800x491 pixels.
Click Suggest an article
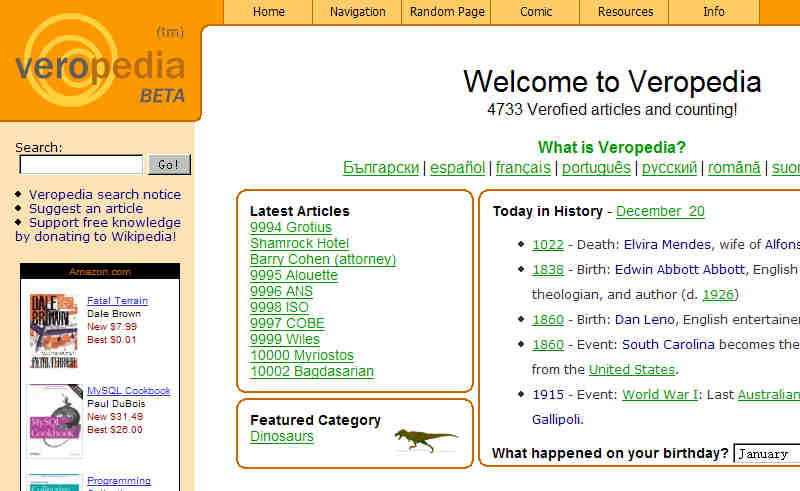pyautogui.click(x=86, y=208)
